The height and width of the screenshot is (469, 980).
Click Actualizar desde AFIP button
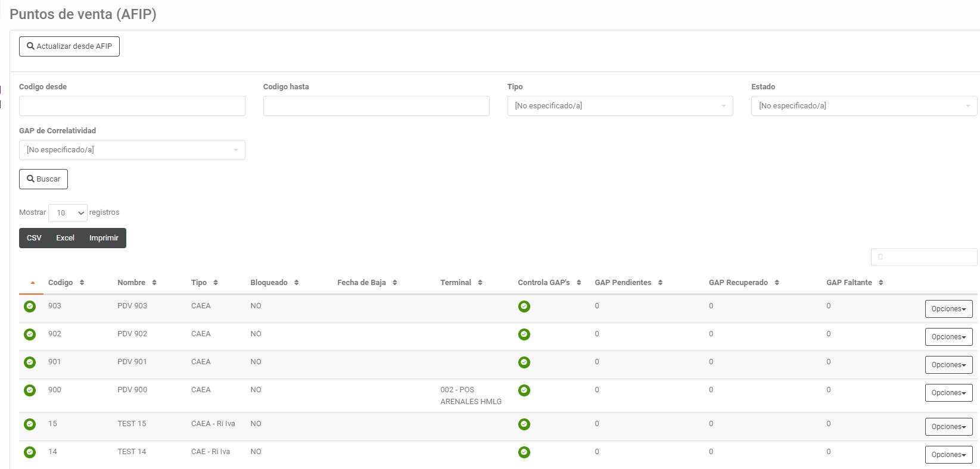[69, 46]
